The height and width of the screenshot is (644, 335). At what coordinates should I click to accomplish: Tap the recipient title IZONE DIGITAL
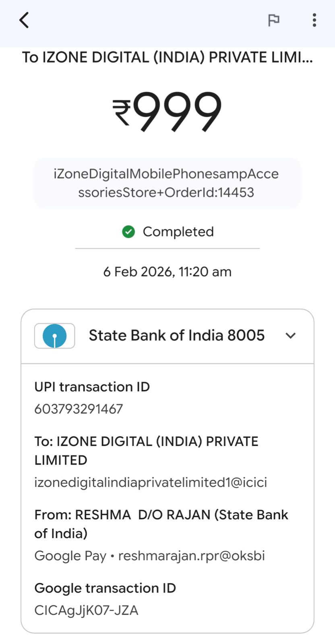(167, 58)
